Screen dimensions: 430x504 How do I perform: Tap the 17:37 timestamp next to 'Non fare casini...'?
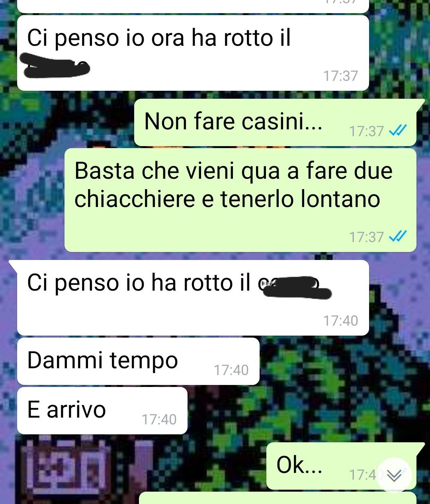[x=366, y=131]
